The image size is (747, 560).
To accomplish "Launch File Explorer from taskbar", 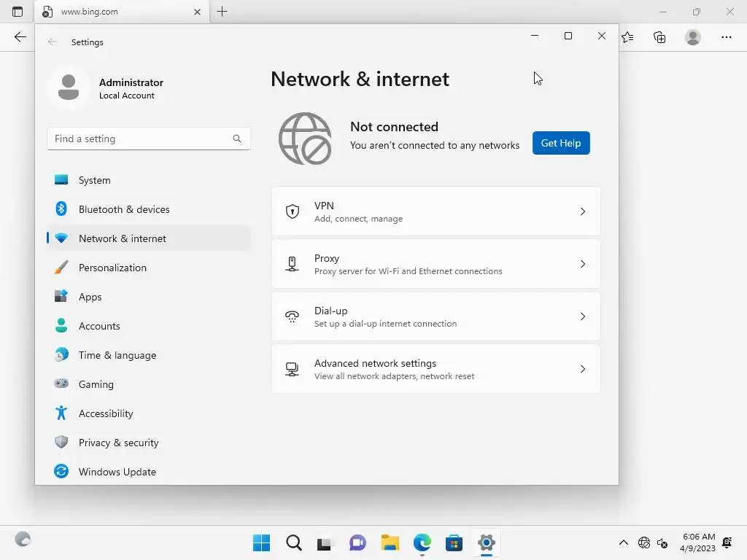I will (x=390, y=542).
